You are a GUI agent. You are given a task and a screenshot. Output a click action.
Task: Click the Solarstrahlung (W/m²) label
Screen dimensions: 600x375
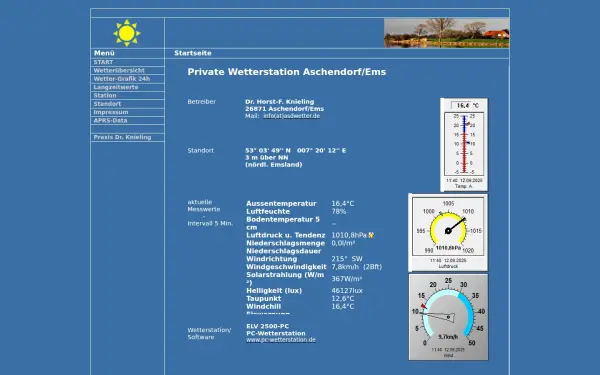coord(285,279)
